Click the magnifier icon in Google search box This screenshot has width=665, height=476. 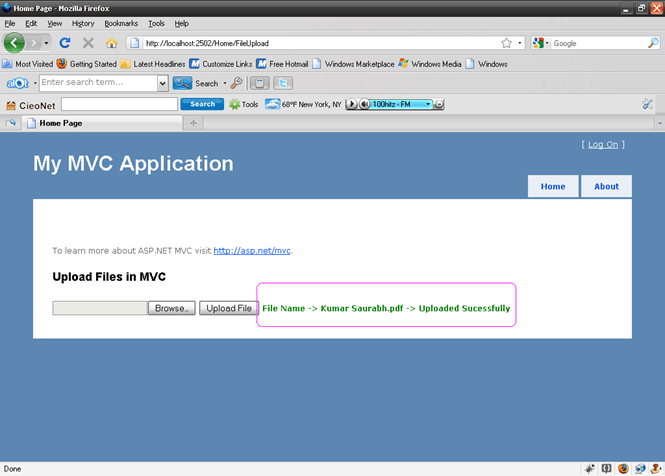click(x=653, y=43)
